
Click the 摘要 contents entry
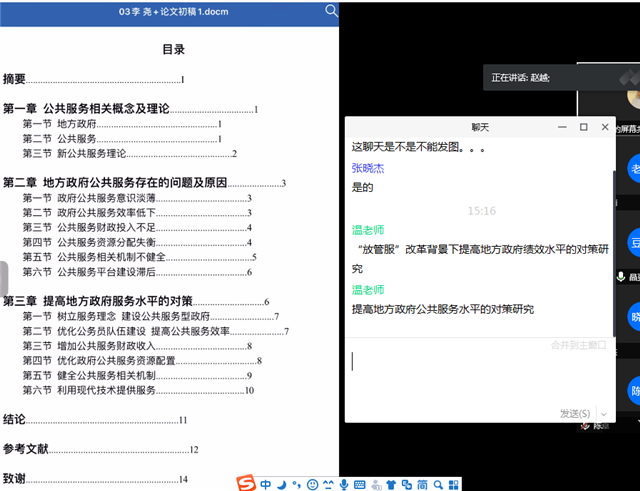click(94, 79)
